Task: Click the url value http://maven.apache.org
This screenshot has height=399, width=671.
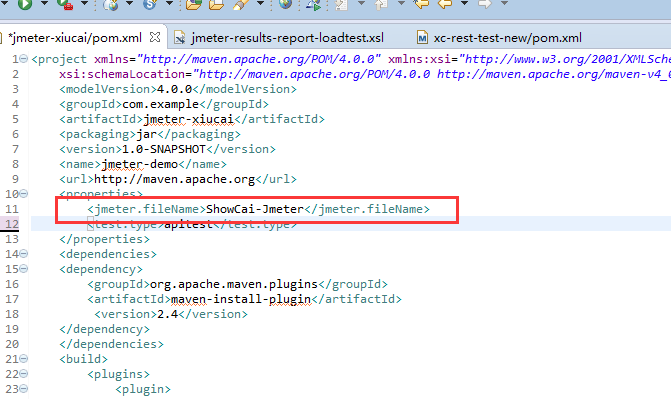Action: [175, 179]
